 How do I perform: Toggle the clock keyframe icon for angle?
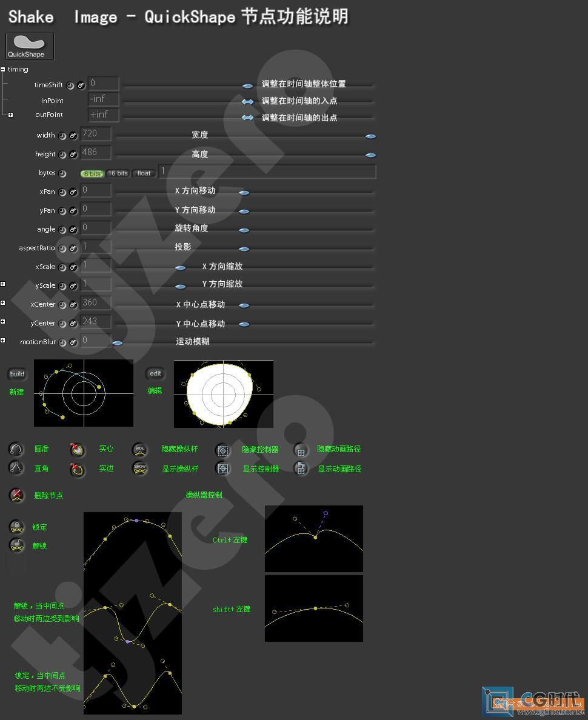pyautogui.click(x=62, y=230)
